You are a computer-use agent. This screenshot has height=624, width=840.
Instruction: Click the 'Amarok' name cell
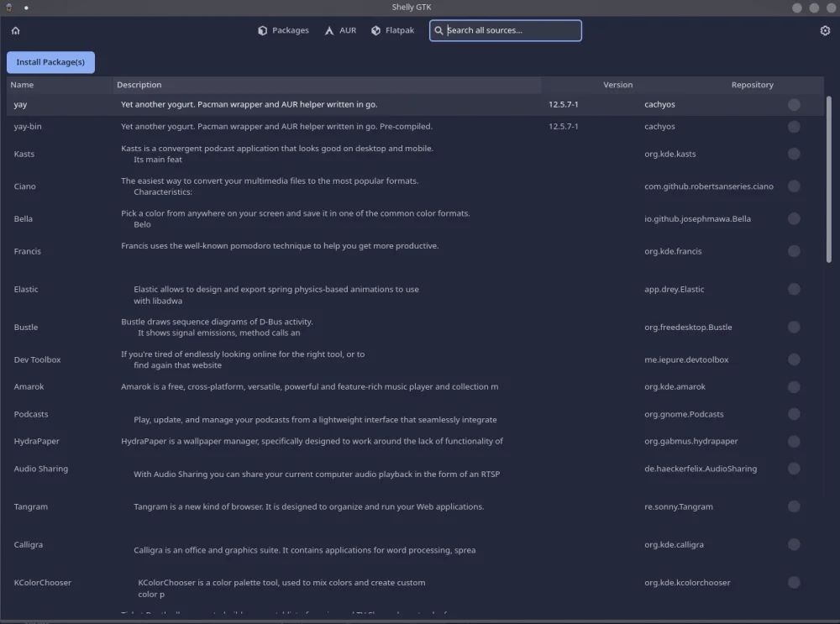tap(29, 386)
